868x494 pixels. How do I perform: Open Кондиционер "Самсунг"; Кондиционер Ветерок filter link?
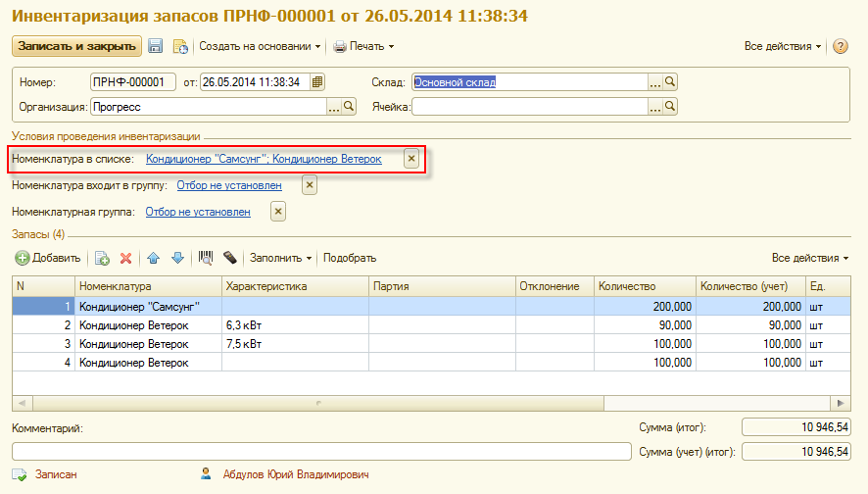click(264, 158)
